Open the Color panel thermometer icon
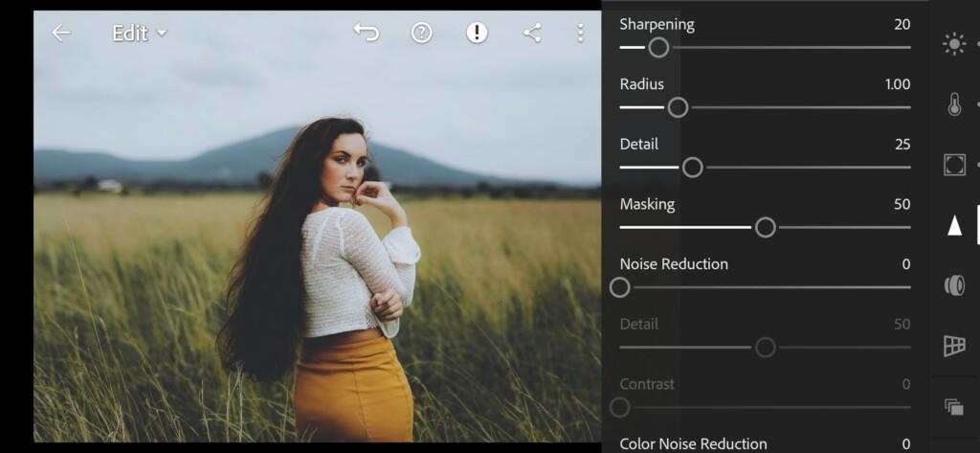This screenshot has height=453, width=980. (x=954, y=104)
